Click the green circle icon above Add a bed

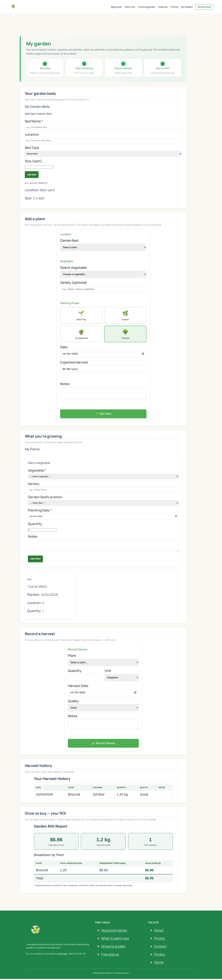pos(45,64)
